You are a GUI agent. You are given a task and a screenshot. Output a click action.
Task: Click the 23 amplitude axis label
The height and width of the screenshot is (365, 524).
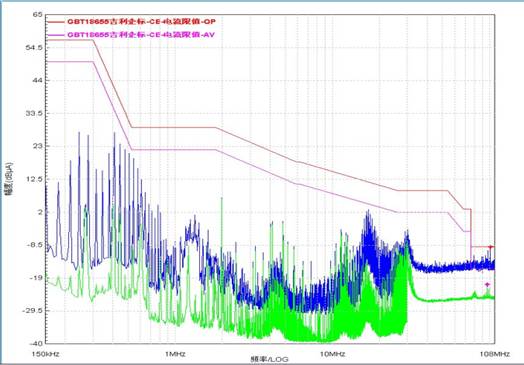click(38, 146)
